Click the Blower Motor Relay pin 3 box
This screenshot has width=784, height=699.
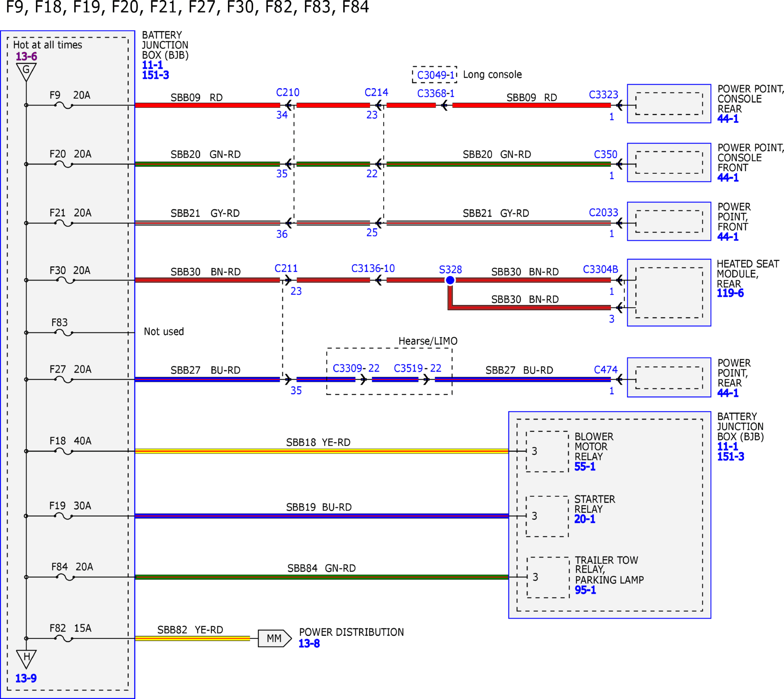[547, 452]
